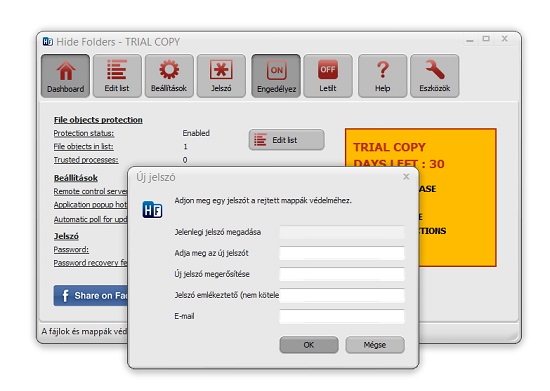This screenshot has width=550, height=391.
Task: Click the Adja meg az új jelszót field
Action: click(x=342, y=253)
